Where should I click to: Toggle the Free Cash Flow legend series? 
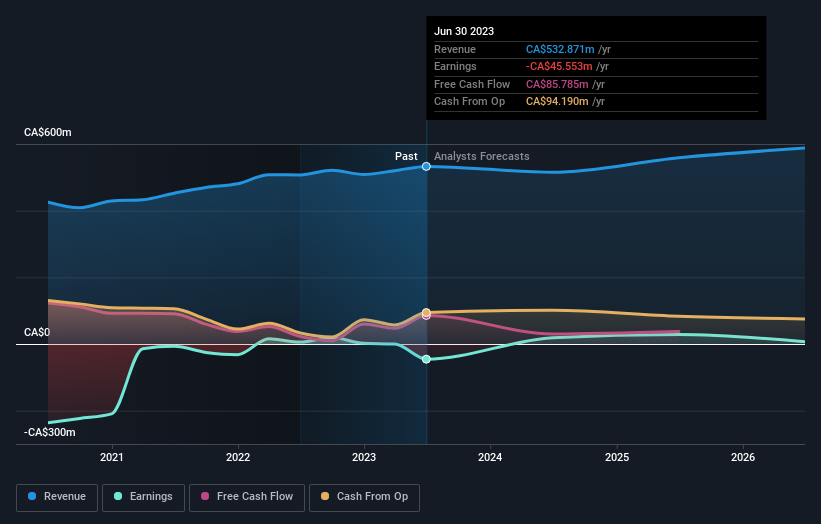(247, 497)
